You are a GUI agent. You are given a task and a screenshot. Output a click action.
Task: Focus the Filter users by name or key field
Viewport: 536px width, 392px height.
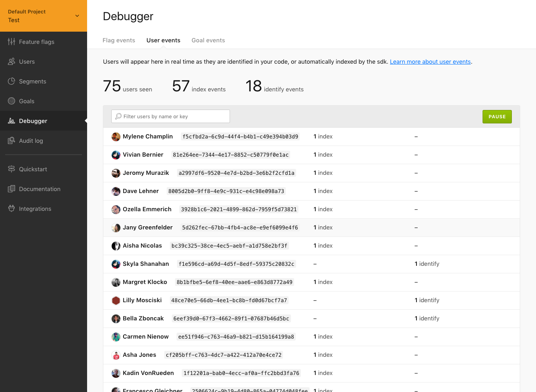pos(171,116)
